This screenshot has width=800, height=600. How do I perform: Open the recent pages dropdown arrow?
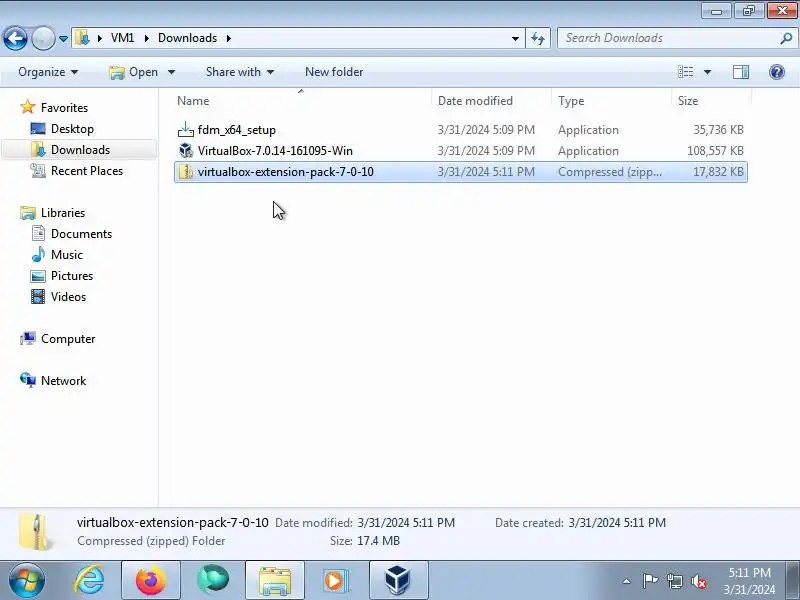63,39
